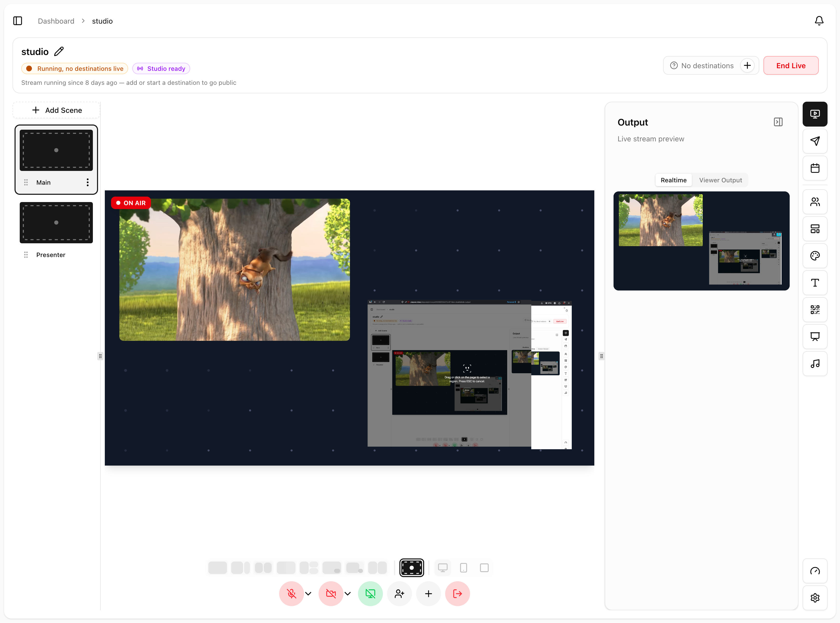
Task: Select the mobile portrait aspect option
Action: point(464,567)
